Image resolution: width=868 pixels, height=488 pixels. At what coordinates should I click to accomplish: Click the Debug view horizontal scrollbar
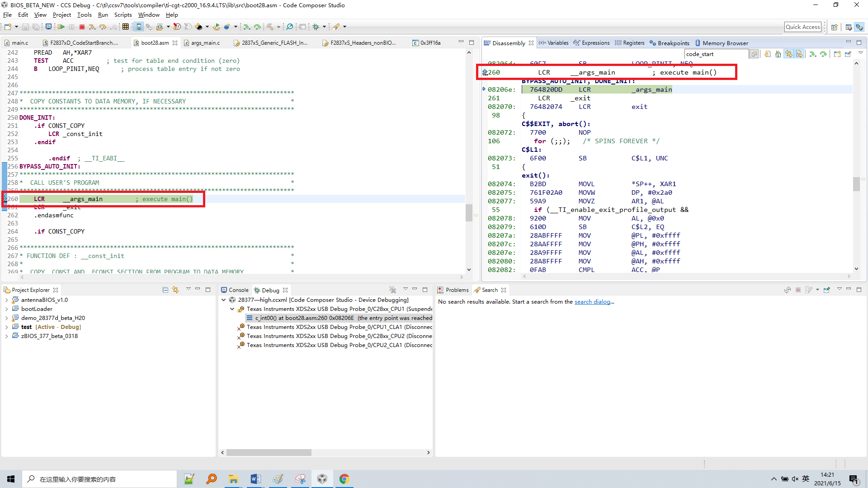pyautogui.click(x=269, y=452)
